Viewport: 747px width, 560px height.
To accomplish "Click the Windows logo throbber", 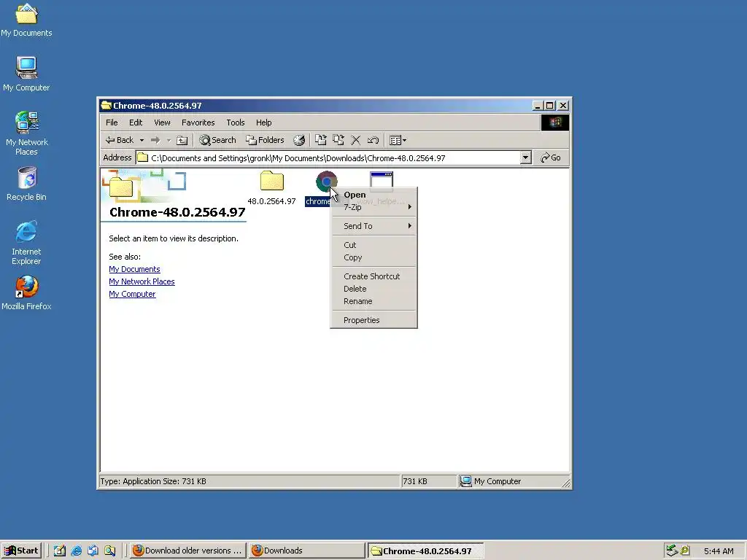I will coord(555,122).
